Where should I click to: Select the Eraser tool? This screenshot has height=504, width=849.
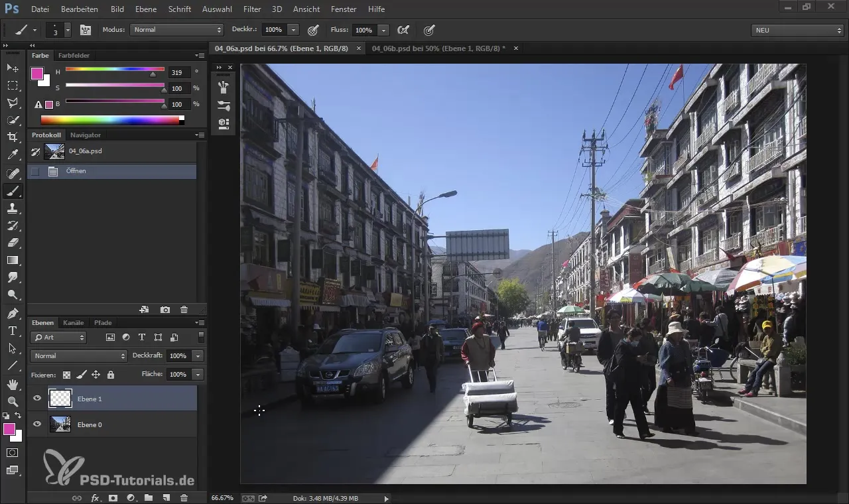13,243
